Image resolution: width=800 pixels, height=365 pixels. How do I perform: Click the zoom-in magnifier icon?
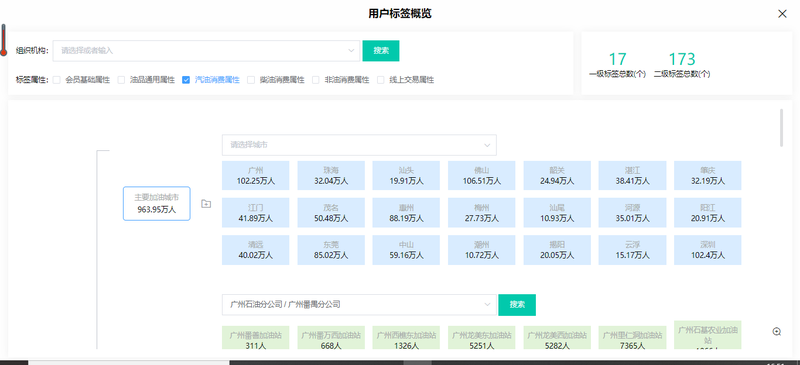click(777, 331)
